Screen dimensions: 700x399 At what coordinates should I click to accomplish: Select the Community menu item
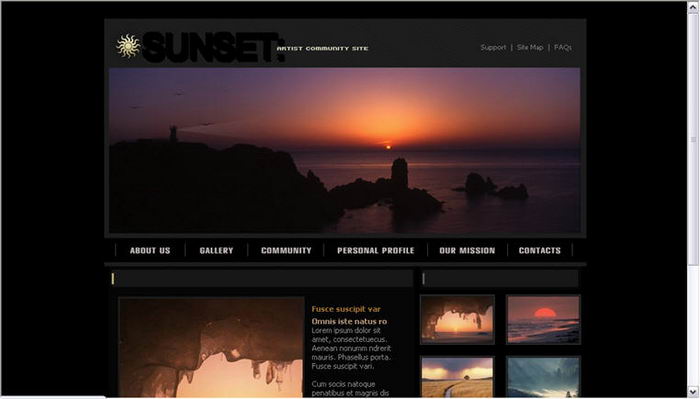(286, 250)
